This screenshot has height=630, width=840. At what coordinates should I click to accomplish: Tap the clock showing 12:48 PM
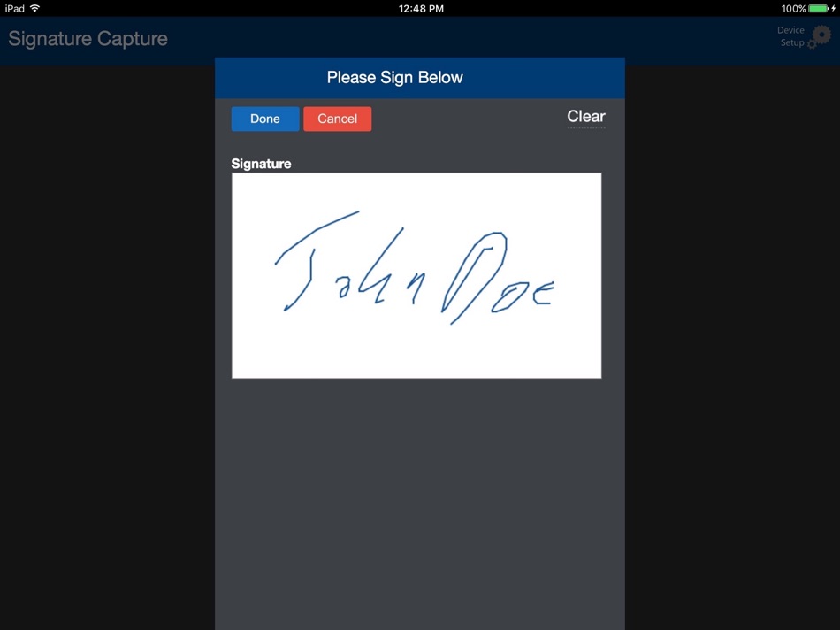pyautogui.click(x=420, y=8)
